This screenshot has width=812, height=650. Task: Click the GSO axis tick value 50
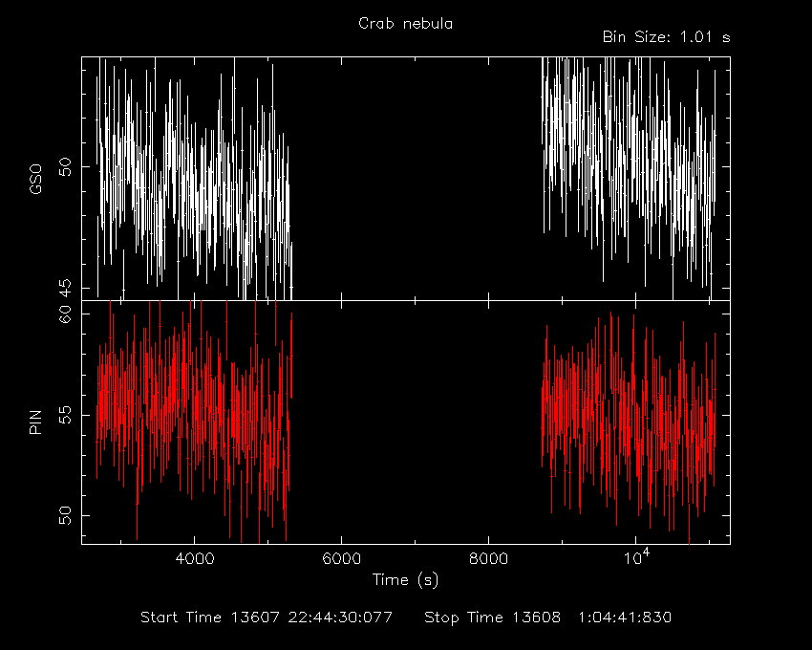tap(65, 167)
